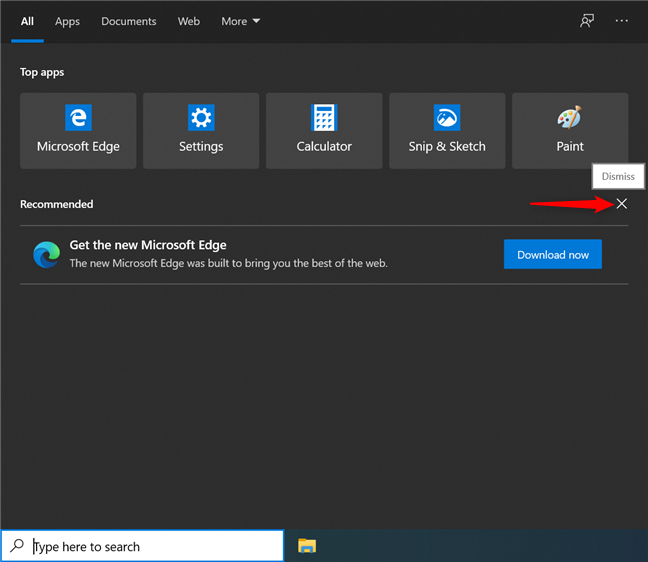Open the Apps search tab
This screenshot has height=562, width=648.
click(x=67, y=21)
